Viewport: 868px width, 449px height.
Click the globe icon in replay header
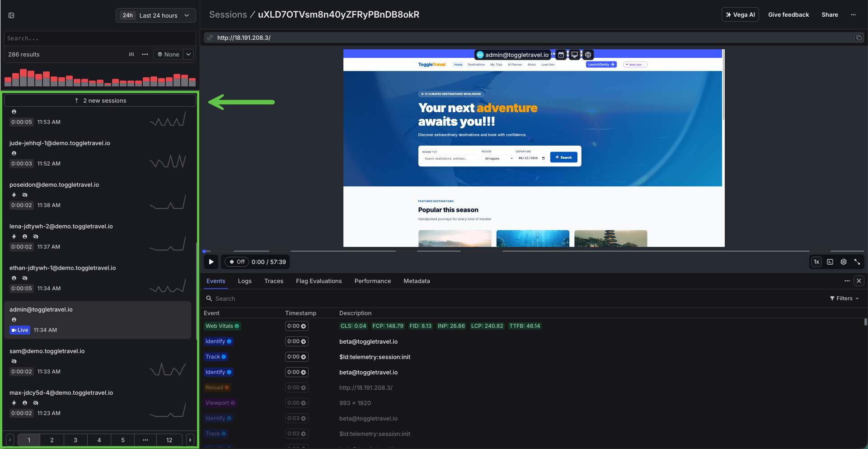point(588,55)
